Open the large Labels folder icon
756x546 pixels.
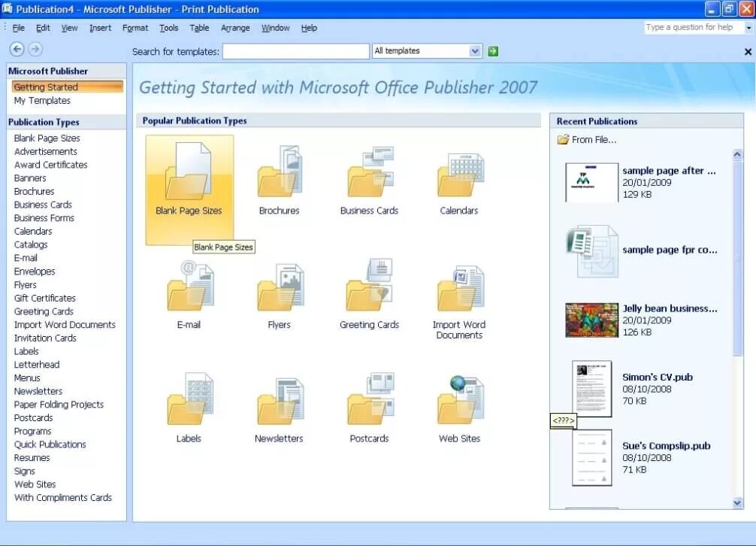pos(190,399)
